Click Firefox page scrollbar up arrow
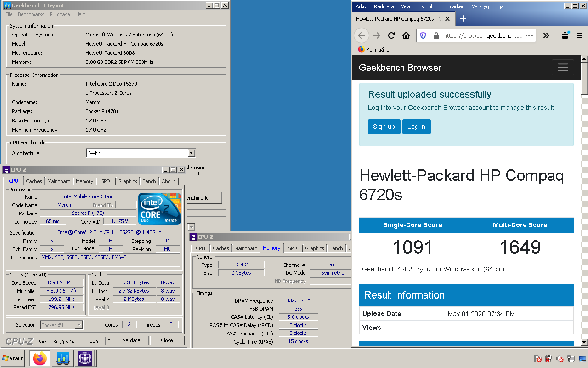The image size is (588, 368). [x=584, y=58]
